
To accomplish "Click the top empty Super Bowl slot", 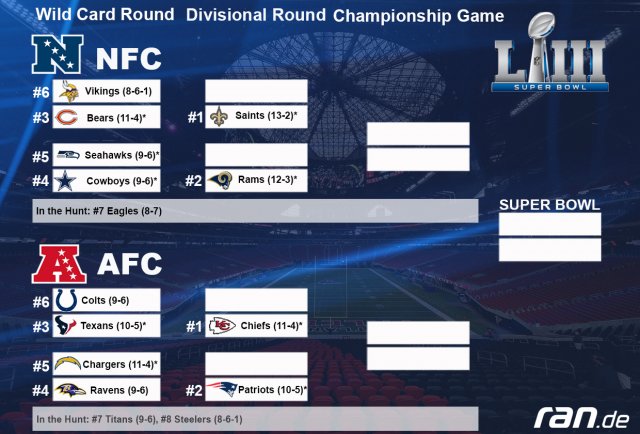I will click(x=550, y=224).
